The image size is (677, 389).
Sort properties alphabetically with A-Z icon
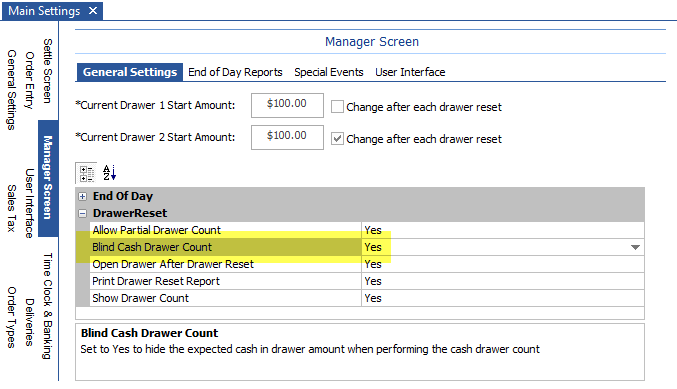(x=109, y=173)
